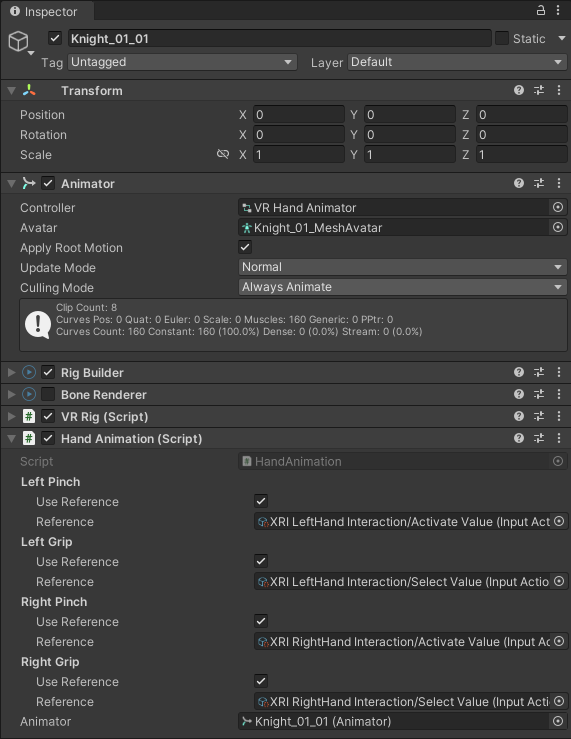Viewport: 571px width, 739px height.
Task: Enable the Static checkbox
Action: (x=502, y=38)
